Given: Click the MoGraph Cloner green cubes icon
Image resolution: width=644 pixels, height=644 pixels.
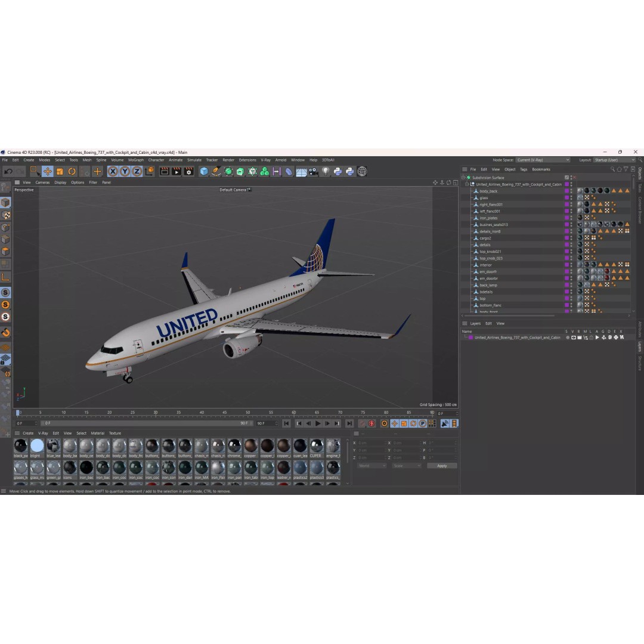Looking at the screenshot, I should (265, 171).
